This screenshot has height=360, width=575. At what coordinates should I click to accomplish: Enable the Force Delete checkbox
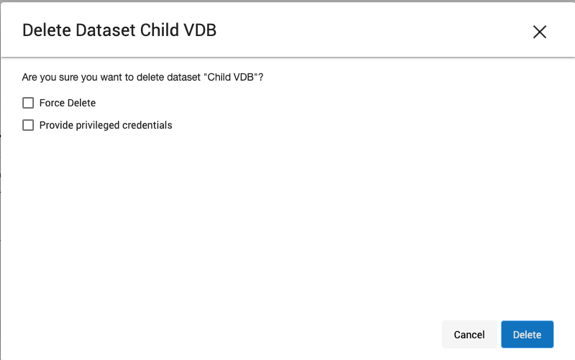tap(28, 103)
